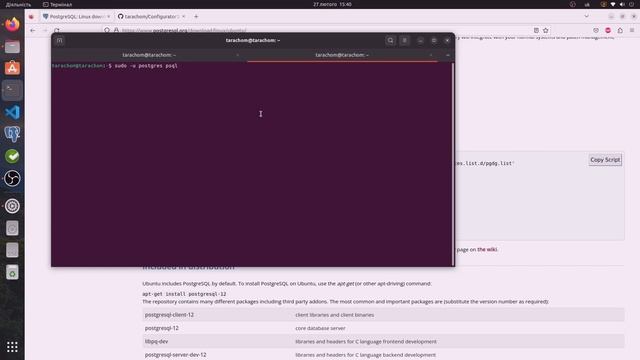The image size is (640, 360).
Task: Bookmark this page with the star icon
Action: 546,30
